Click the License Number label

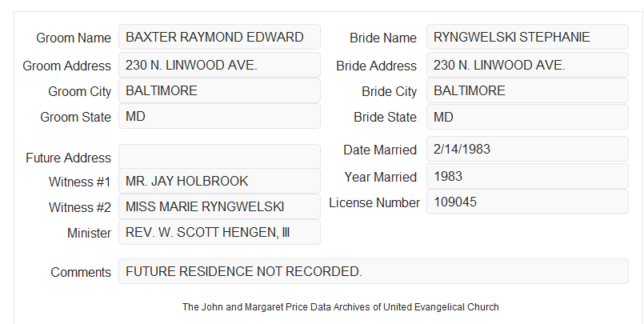pyautogui.click(x=374, y=203)
